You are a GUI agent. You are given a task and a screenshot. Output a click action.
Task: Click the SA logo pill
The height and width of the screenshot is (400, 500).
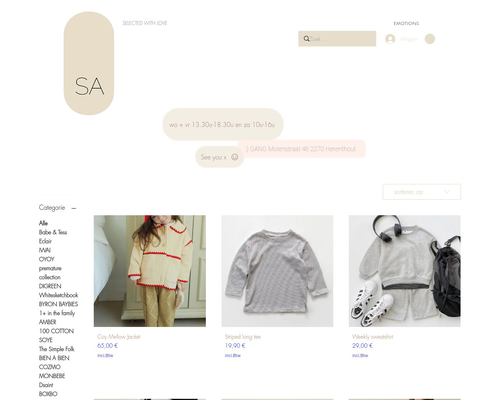coord(89,63)
